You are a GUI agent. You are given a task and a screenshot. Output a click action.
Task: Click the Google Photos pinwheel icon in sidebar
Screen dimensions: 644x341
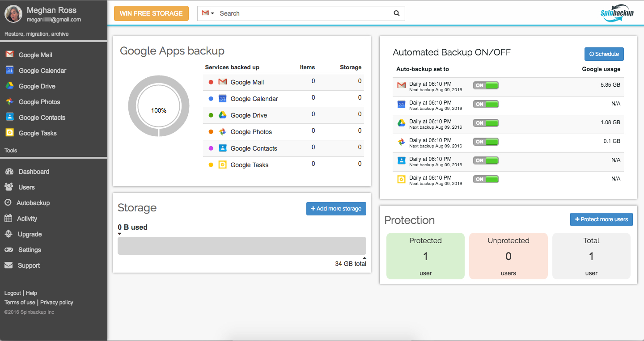pyautogui.click(x=9, y=101)
